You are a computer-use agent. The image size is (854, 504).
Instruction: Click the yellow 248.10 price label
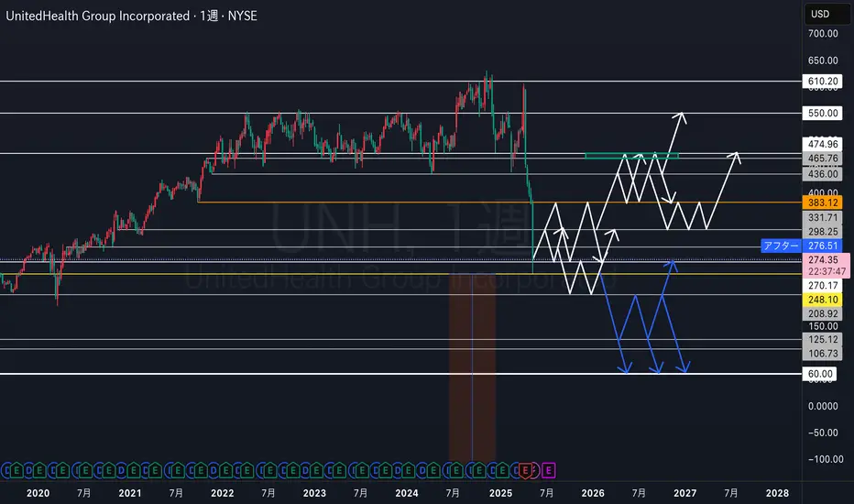pos(823,299)
